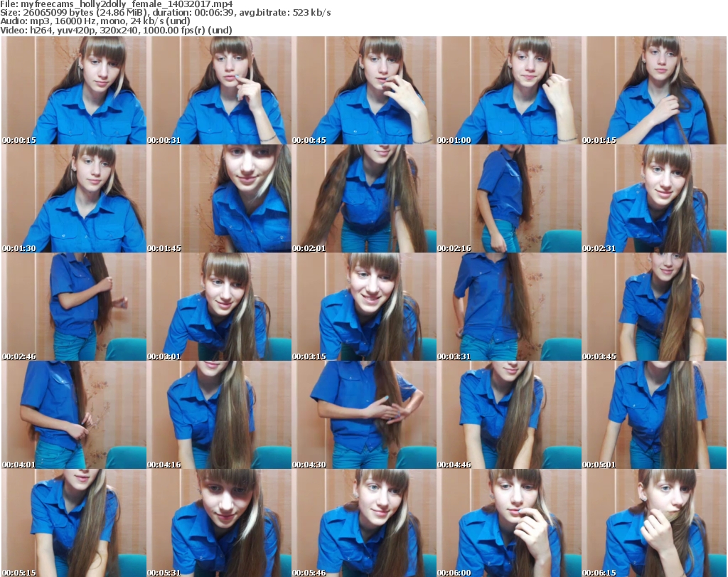Choose the thumbnail stamped 00:03:45
This screenshot has height=577, width=728.
(654, 307)
